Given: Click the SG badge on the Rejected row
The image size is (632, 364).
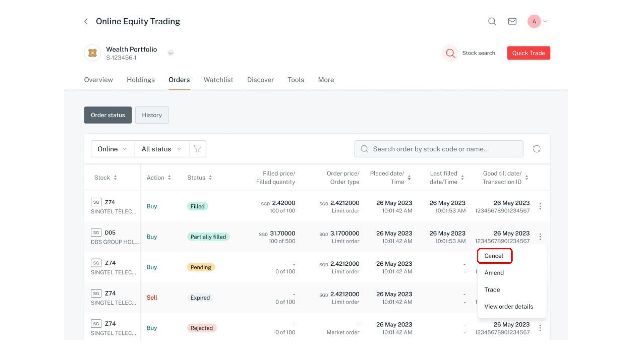Looking at the screenshot, I should pos(96,324).
